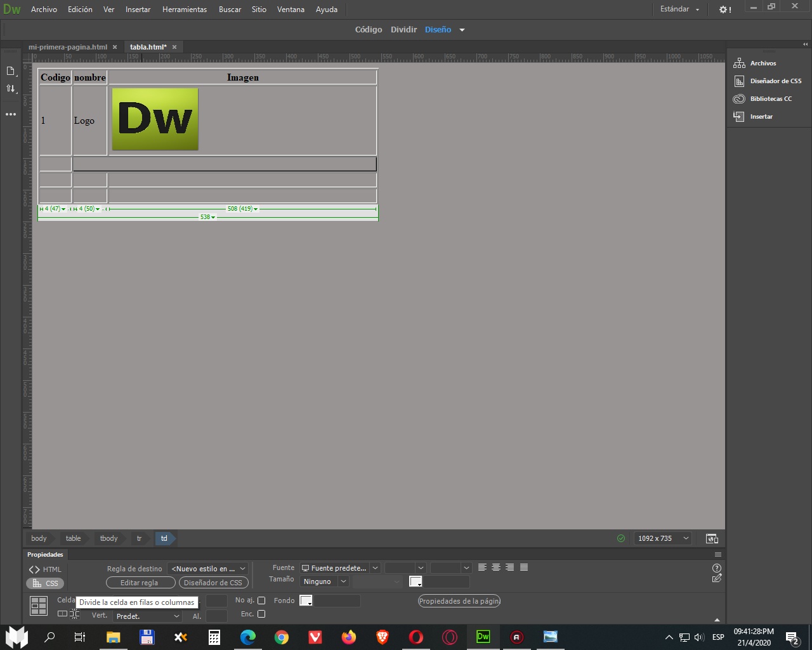Align text right in Properties
The image size is (812, 650).
(x=510, y=567)
